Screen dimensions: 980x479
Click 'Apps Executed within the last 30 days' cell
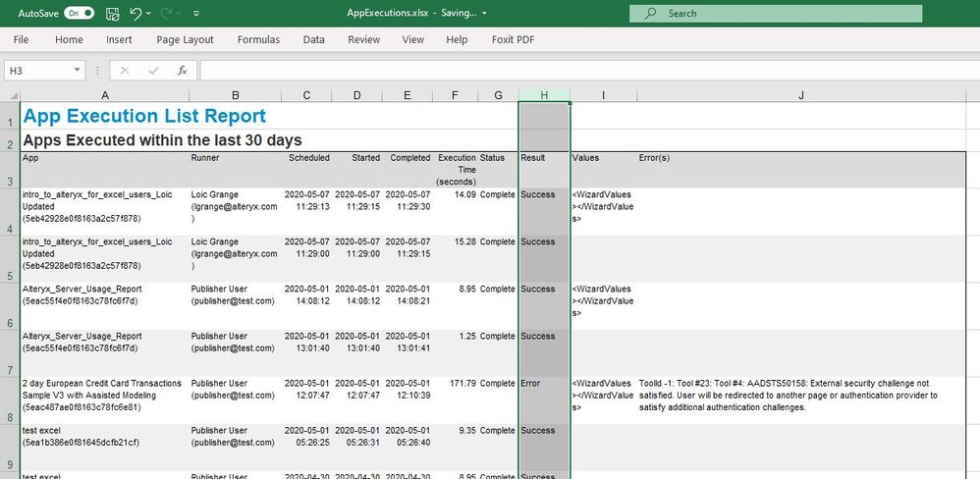pos(162,140)
